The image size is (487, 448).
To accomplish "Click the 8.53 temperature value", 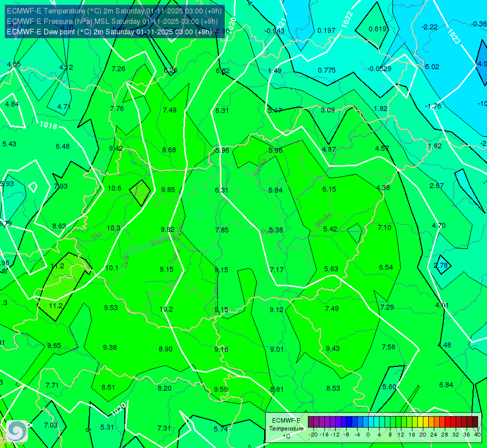I will tap(333, 388).
